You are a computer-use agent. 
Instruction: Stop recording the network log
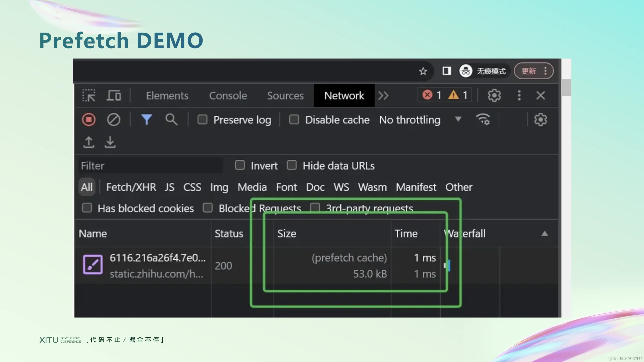click(89, 120)
